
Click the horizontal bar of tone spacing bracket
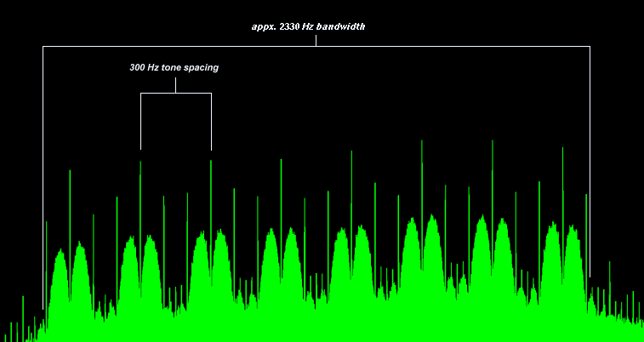(176, 94)
